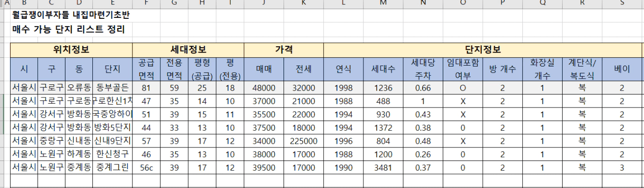
Task: Click the 세대수 heading cell
Action: [383, 69]
